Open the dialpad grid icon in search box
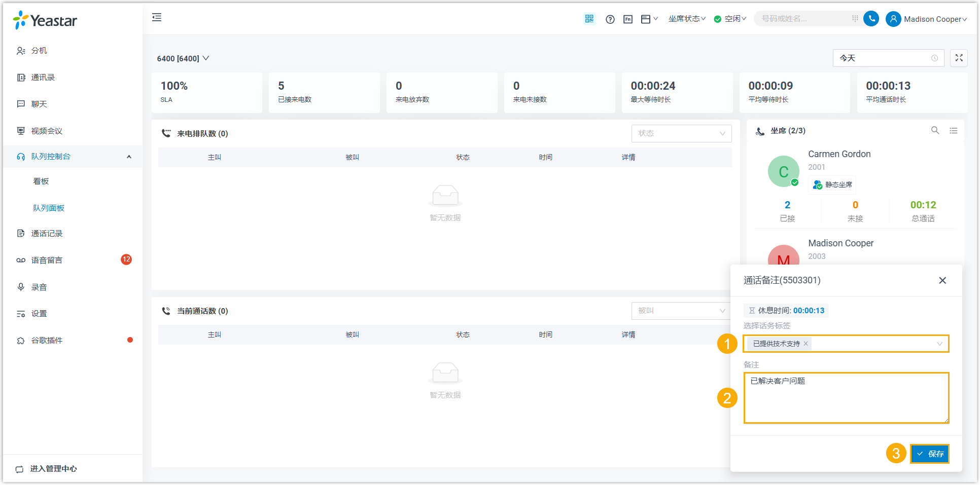 855,19
